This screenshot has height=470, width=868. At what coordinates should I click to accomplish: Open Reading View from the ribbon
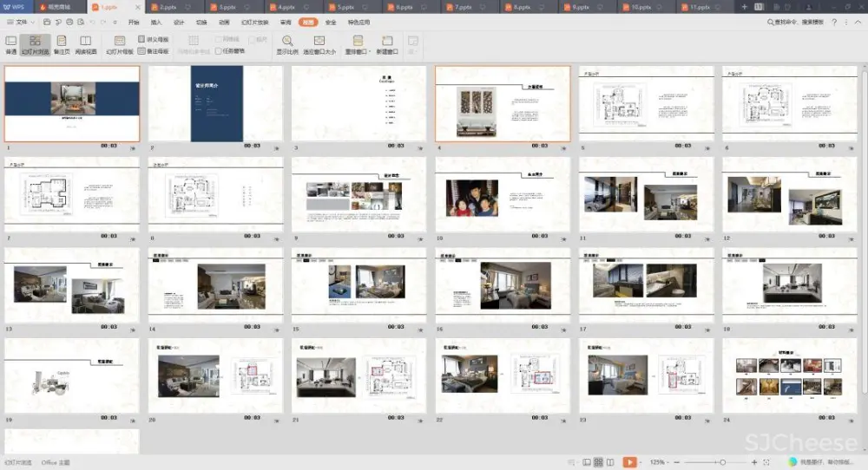(86, 44)
